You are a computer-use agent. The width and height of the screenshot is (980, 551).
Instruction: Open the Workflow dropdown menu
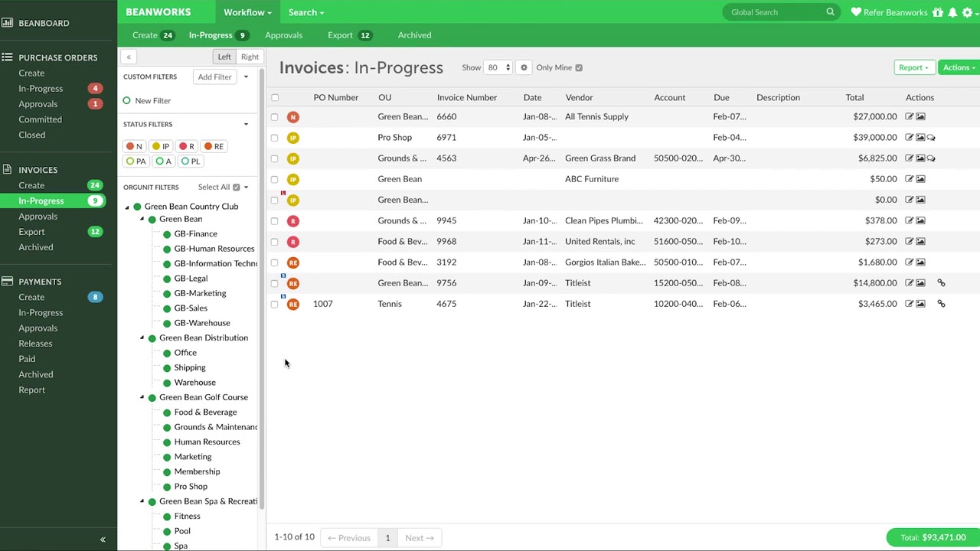point(247,12)
